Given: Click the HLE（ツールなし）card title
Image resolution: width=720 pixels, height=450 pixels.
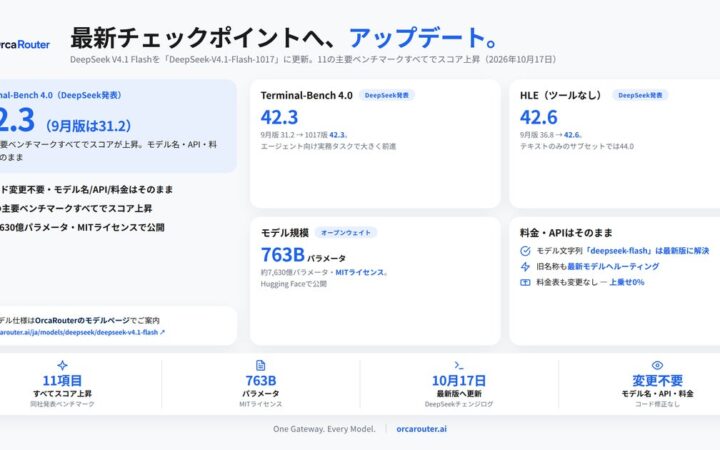Looking at the screenshot, I should coord(561,96).
